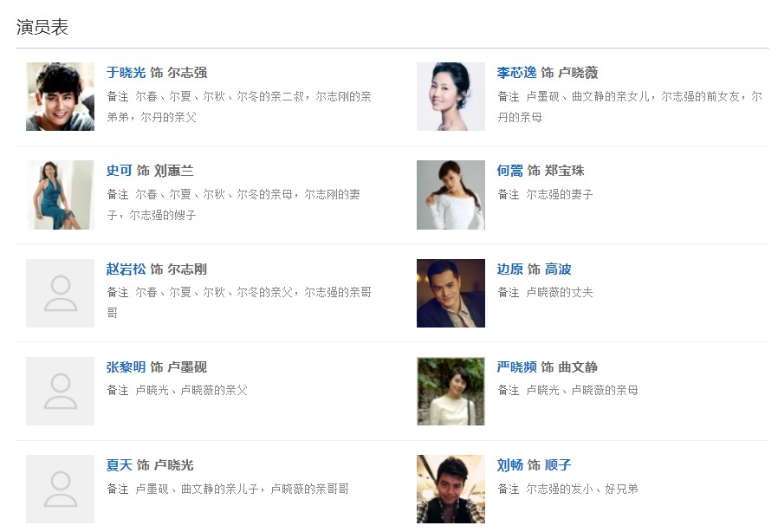Go to 何翯's actor page
Screen dimensions: 778x532
pos(509,171)
